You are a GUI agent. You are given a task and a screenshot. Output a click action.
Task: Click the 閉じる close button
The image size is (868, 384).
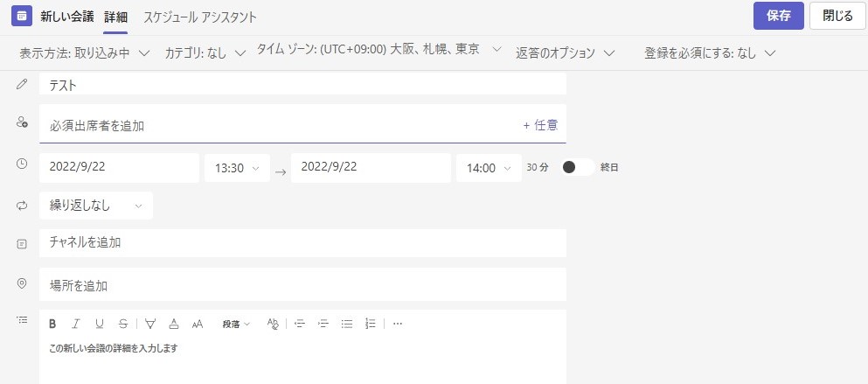[x=837, y=16]
